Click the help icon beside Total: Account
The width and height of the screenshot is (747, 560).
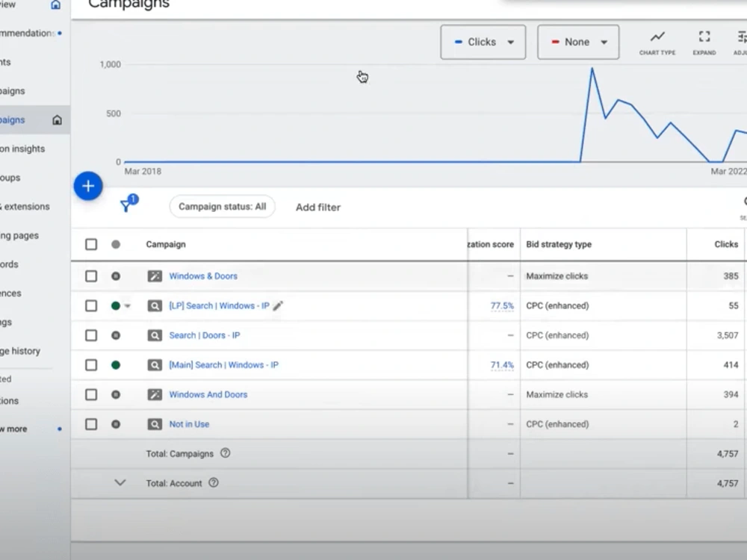214,482
